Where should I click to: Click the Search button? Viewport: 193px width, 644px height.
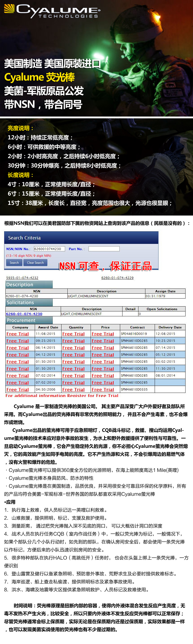click(14, 262)
